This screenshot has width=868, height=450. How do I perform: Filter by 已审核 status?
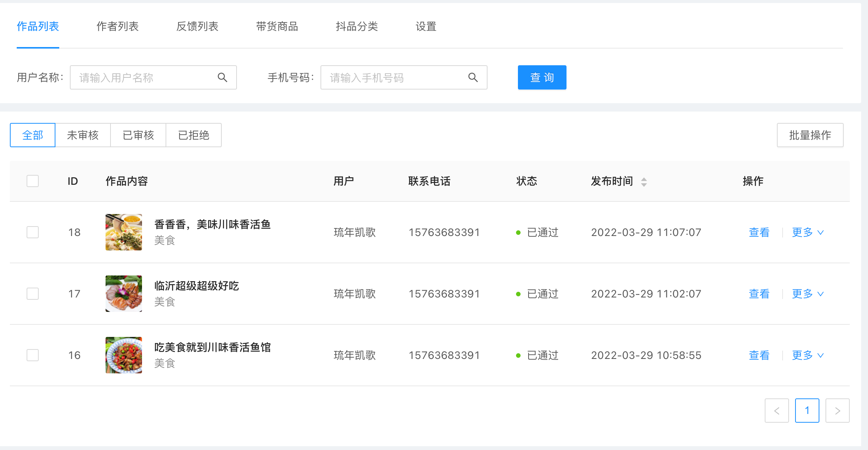click(x=138, y=135)
